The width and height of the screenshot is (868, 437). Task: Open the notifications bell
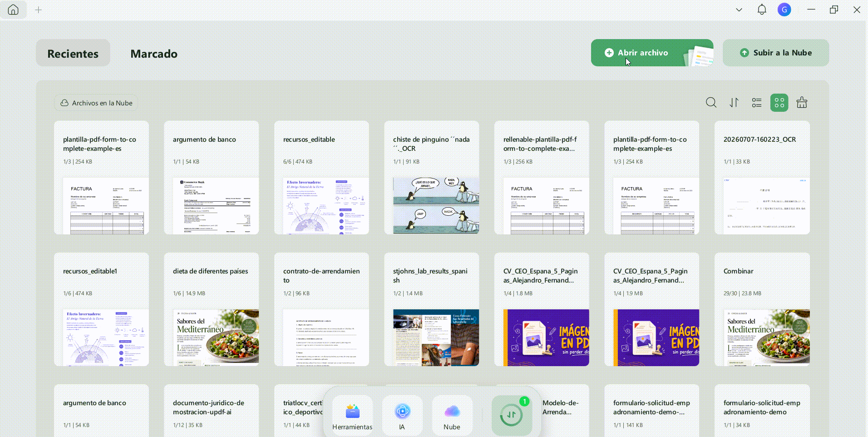coord(762,10)
